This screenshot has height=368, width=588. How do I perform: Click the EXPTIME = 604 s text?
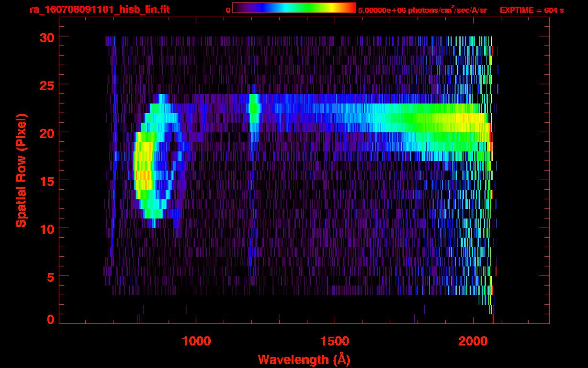531,10
